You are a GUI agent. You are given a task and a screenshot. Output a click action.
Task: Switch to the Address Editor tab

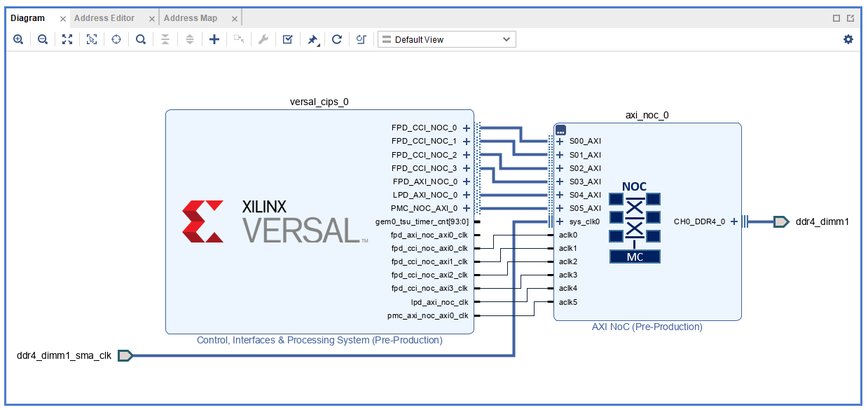pyautogui.click(x=104, y=18)
